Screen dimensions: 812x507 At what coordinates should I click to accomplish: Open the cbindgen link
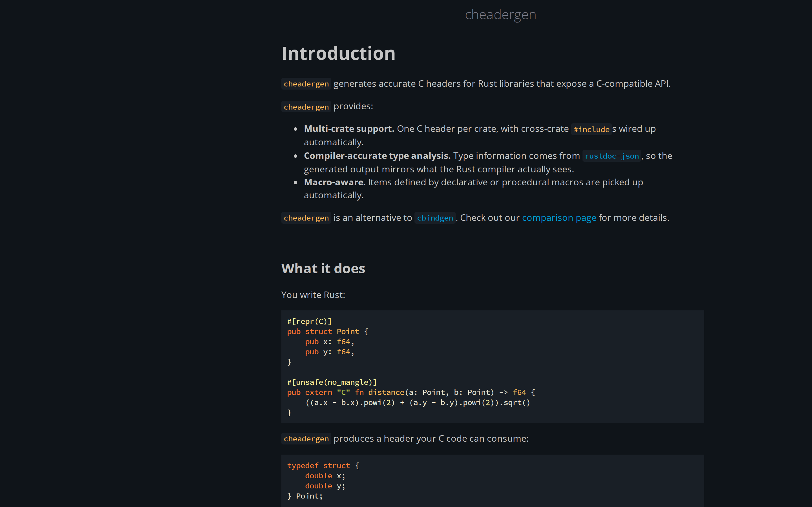click(435, 218)
